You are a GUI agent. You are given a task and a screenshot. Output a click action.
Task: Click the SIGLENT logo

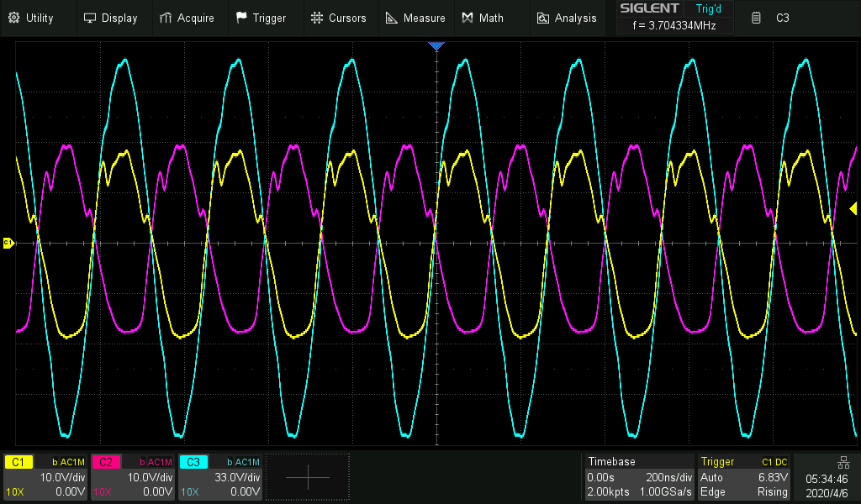[650, 8]
